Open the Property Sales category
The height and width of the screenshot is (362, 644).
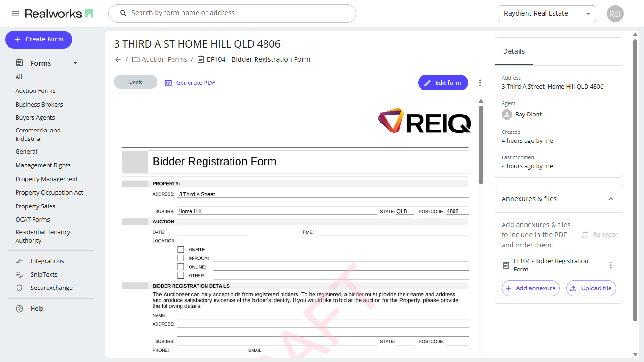[35, 206]
